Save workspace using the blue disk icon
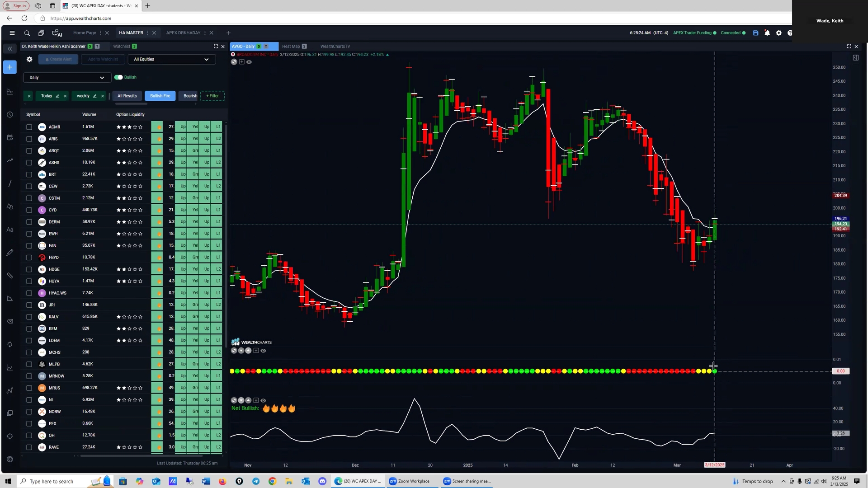This screenshot has height=488, width=868. pyautogui.click(x=755, y=33)
